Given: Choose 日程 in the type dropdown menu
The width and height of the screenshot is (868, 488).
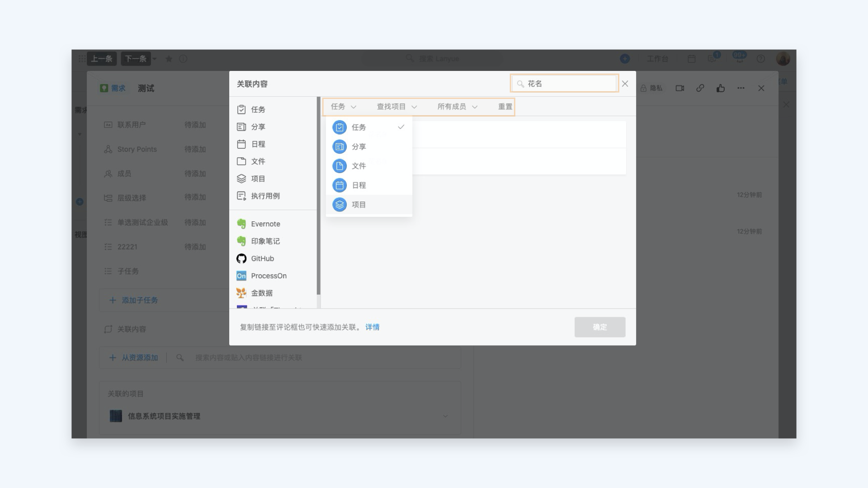Looking at the screenshot, I should point(369,185).
